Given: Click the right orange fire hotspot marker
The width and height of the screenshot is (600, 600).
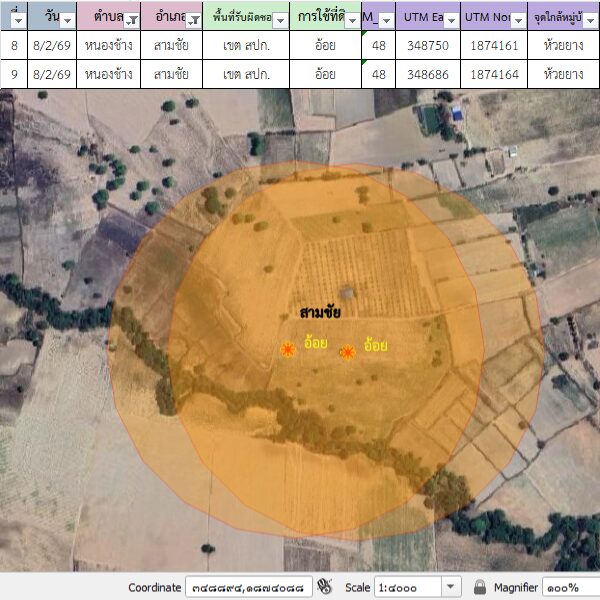Looking at the screenshot, I should 348,352.
